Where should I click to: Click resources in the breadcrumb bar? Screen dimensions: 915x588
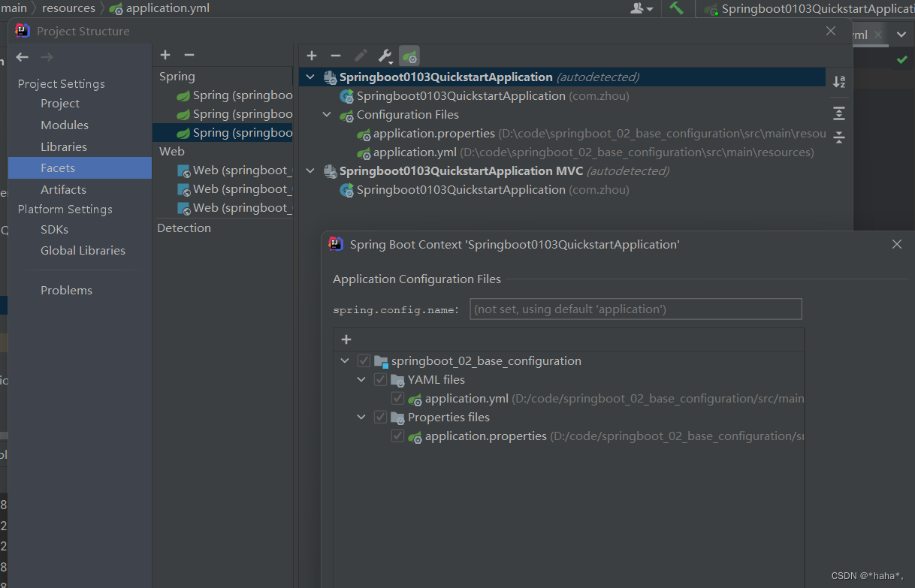(x=68, y=8)
